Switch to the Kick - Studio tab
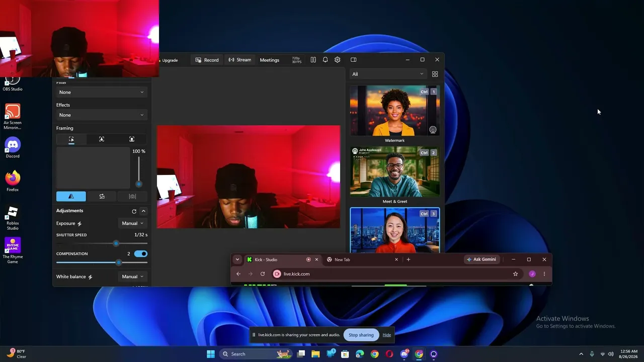The width and height of the screenshot is (644, 362). pyautogui.click(x=282, y=259)
